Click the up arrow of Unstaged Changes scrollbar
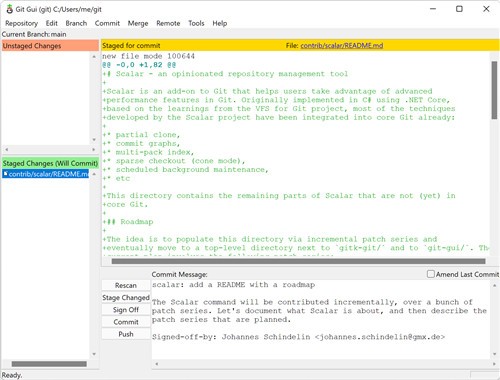500x380 pixels. pyautogui.click(x=94, y=57)
